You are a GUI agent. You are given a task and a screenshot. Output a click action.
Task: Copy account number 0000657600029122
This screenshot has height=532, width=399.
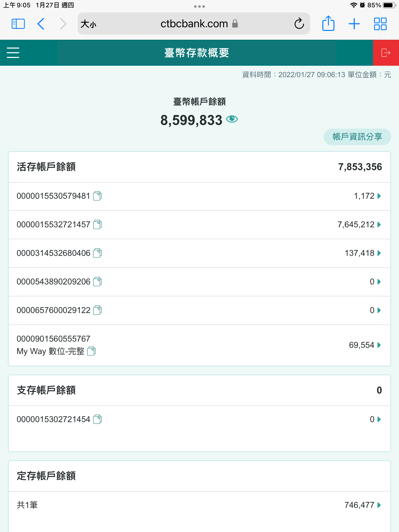pyautogui.click(x=97, y=310)
